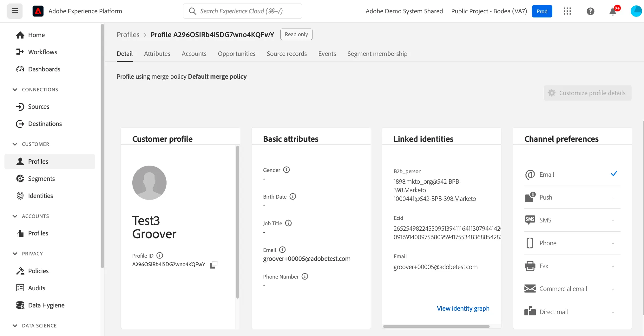Collapse the DATA SCIENCE section

click(x=15, y=326)
